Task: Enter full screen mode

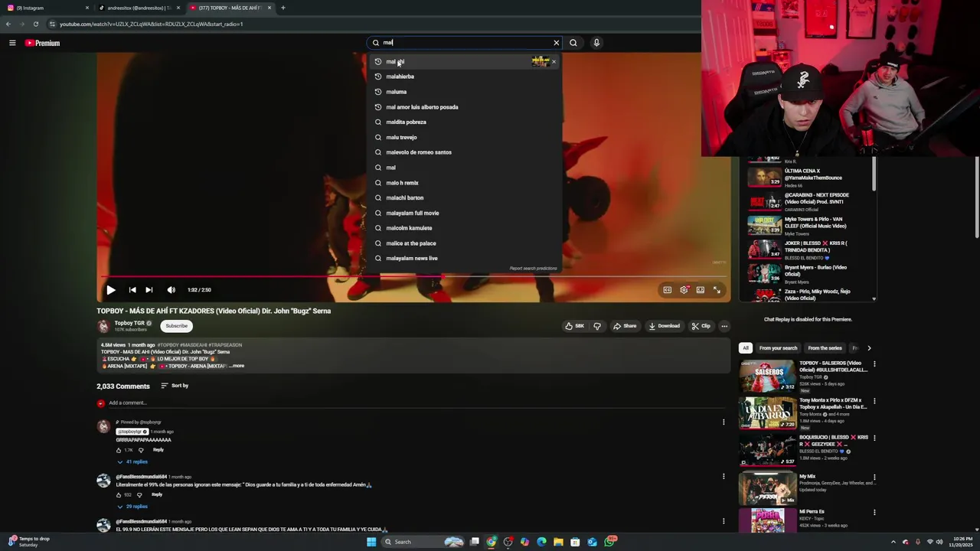Action: click(x=717, y=290)
